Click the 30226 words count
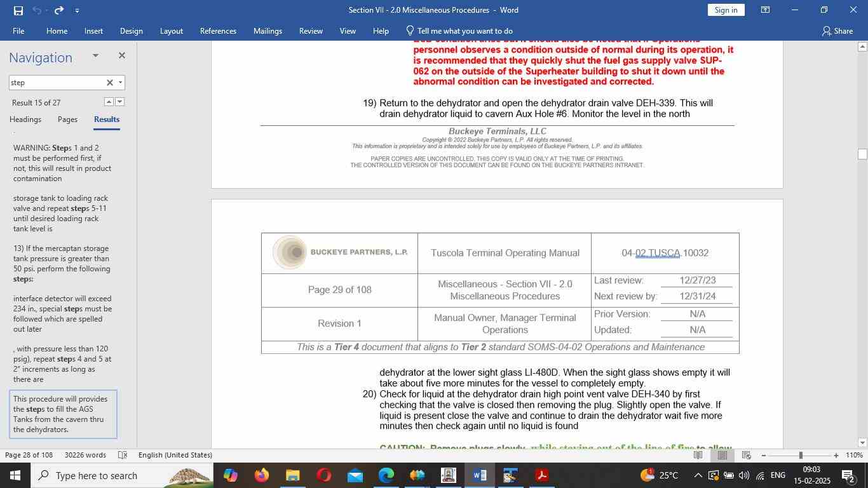 coord(85,455)
